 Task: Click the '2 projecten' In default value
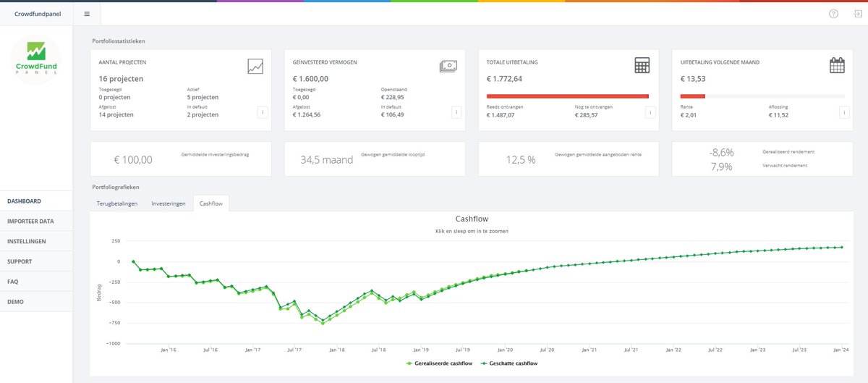(x=203, y=114)
